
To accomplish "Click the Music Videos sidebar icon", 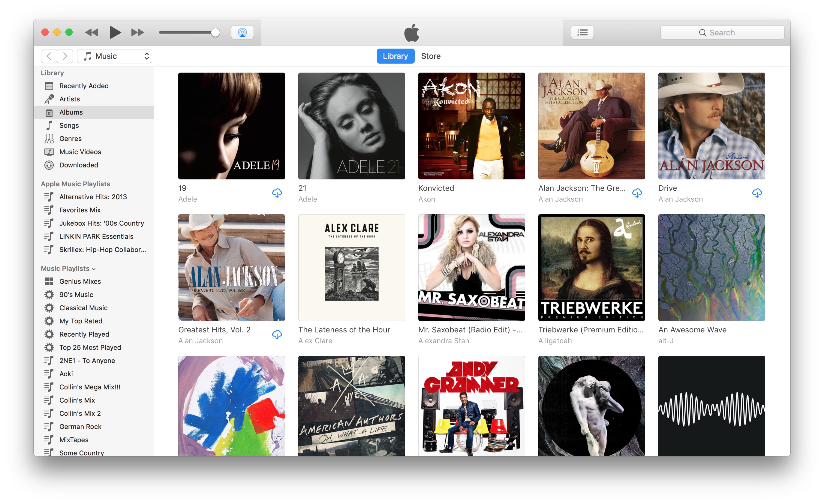I will 50,152.
